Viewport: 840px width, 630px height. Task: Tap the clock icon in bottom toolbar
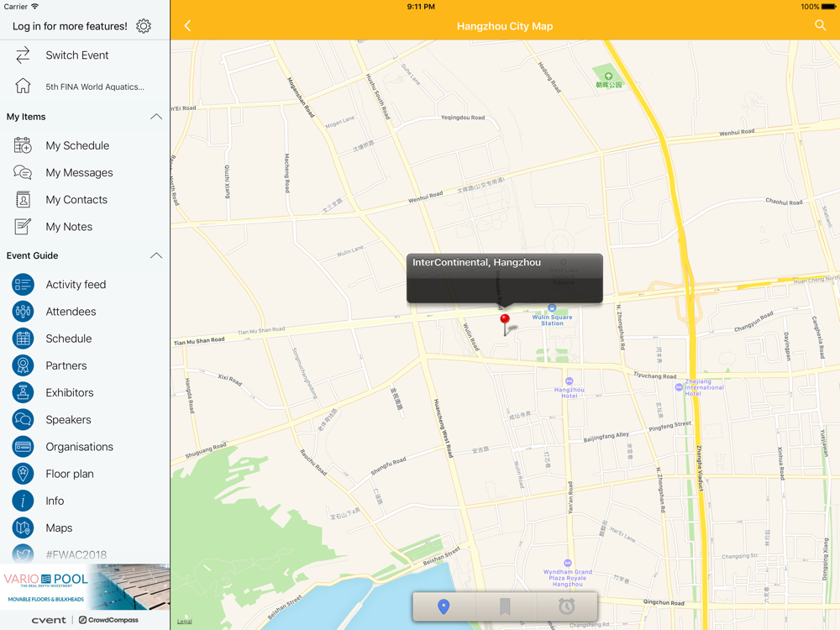click(567, 606)
